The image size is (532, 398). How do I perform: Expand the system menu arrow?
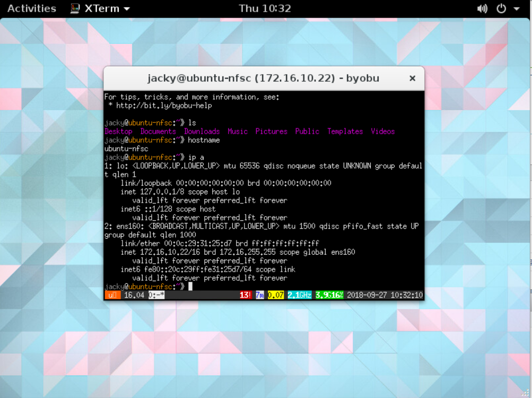(x=517, y=9)
